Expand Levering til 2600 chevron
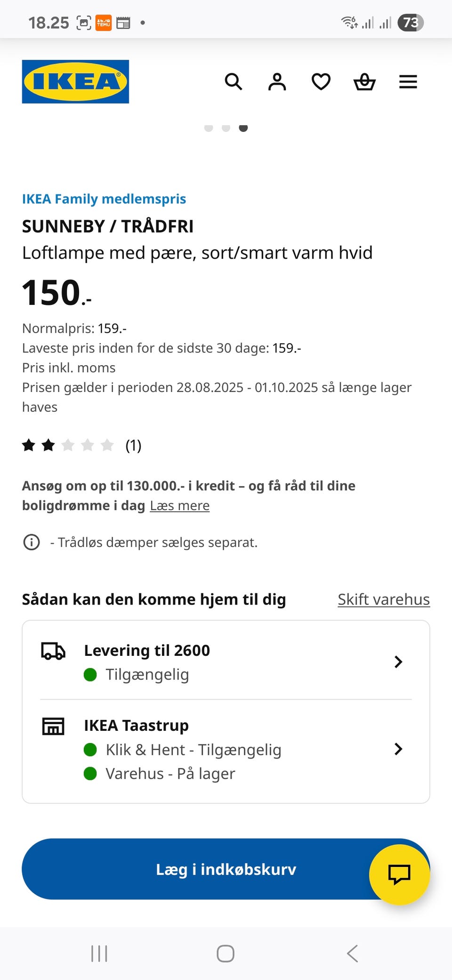This screenshot has width=452, height=980. click(x=398, y=662)
